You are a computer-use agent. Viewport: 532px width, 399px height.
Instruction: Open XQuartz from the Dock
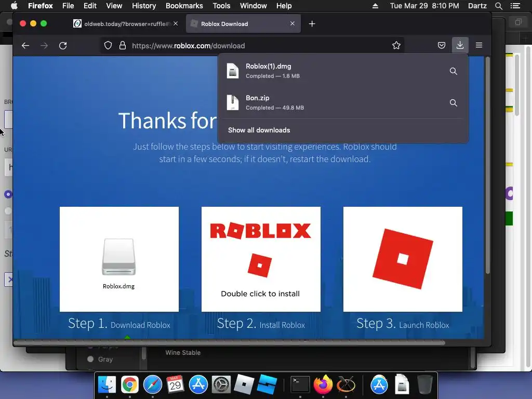coord(345,384)
